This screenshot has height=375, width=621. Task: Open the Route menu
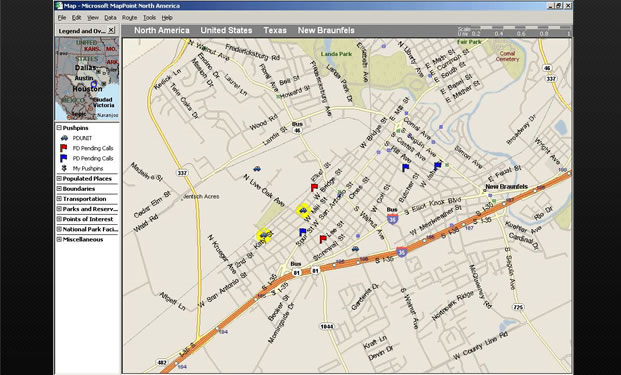click(130, 18)
